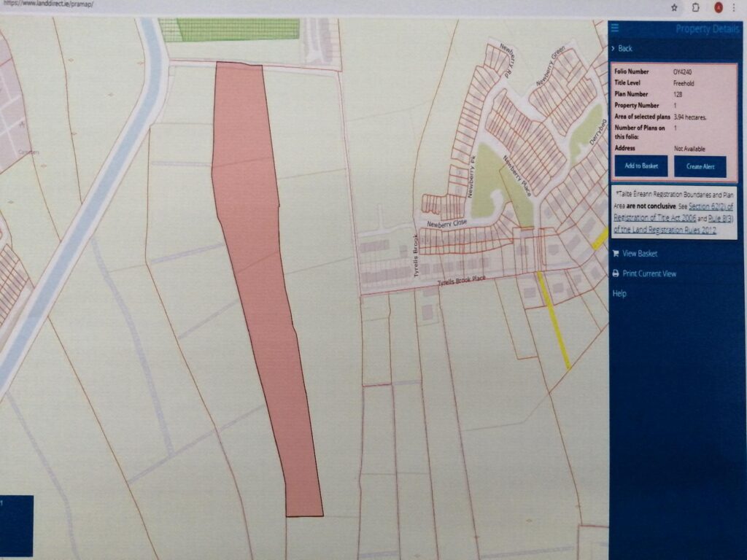Screen dimensions: 747x560
Task: Select the View Basket menu item
Action: (x=640, y=254)
